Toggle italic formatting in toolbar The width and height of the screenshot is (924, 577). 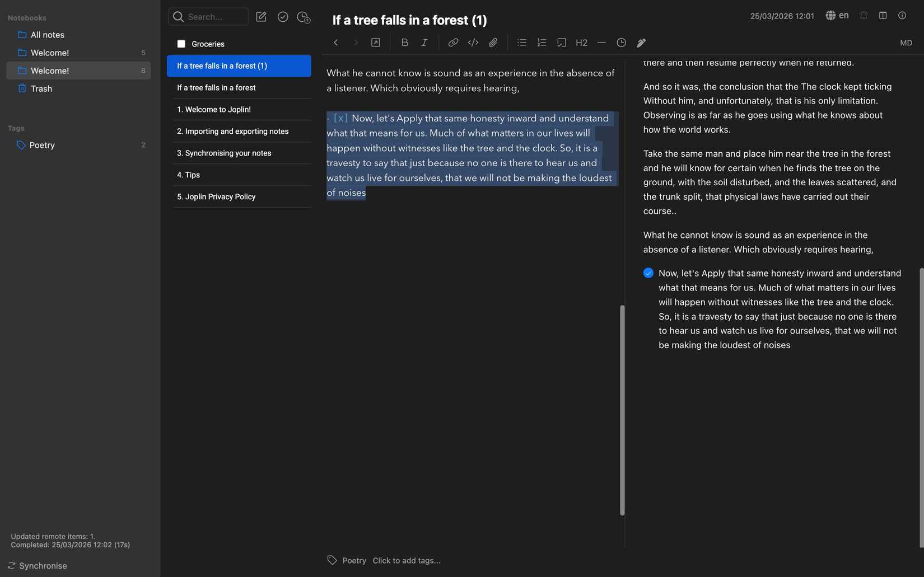(424, 43)
